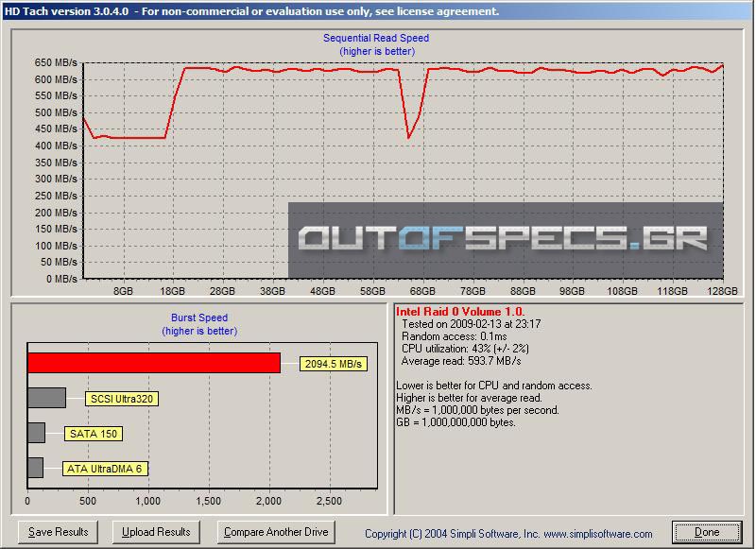Click the HD Tach version title bar
This screenshot has height=549, width=756.
click(x=377, y=11)
